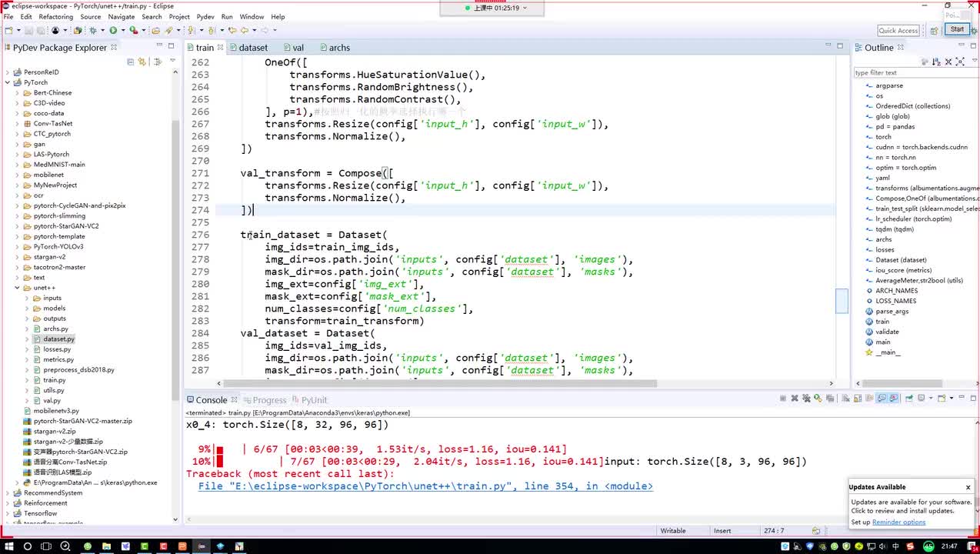
Task: Select preprocess_dsb2018.py in Package Explorer
Action: (78, 369)
